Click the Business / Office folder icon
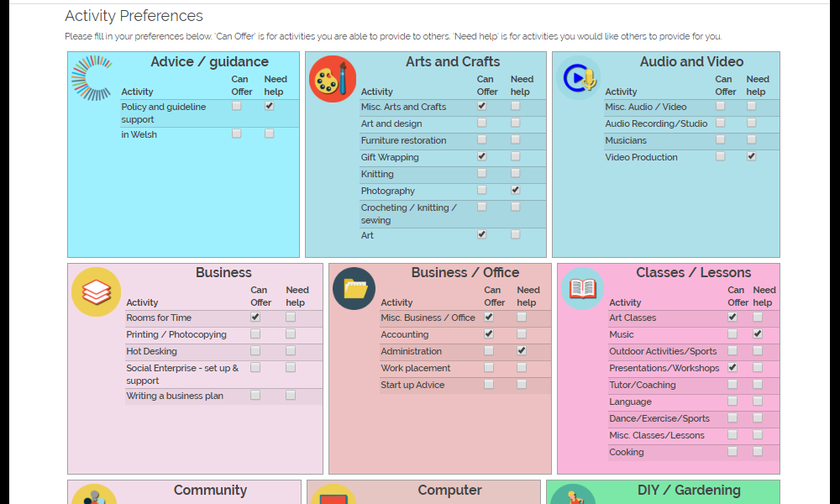 tap(354, 289)
